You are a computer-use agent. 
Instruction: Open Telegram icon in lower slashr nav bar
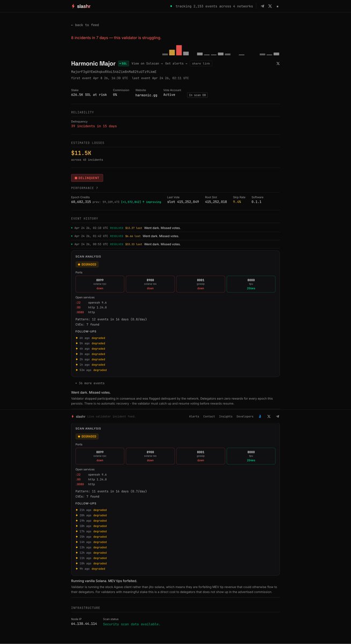point(277,416)
